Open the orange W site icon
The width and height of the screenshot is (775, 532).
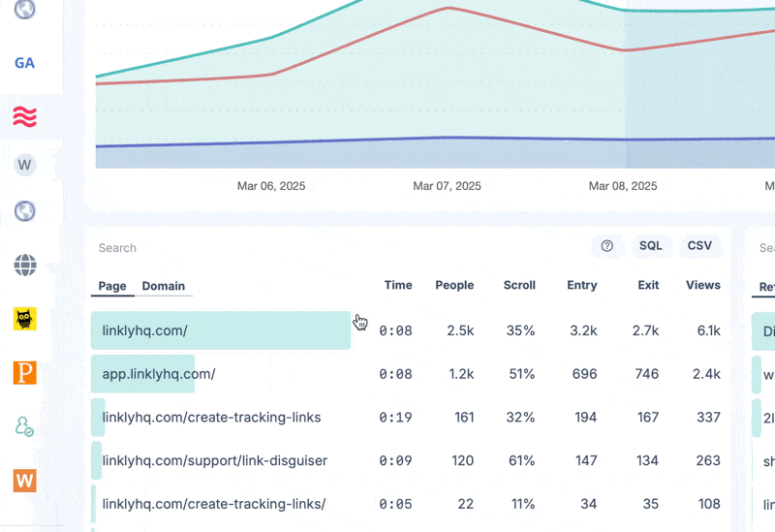(x=25, y=480)
